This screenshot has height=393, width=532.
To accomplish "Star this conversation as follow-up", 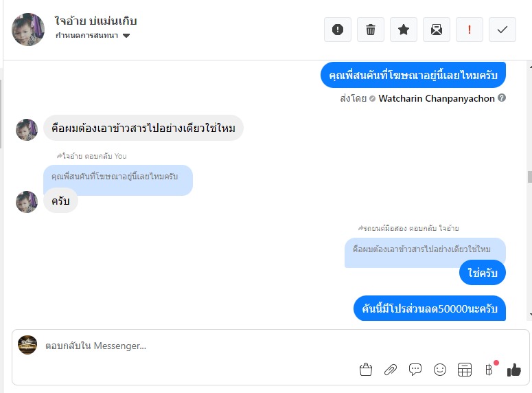I will click(x=404, y=30).
